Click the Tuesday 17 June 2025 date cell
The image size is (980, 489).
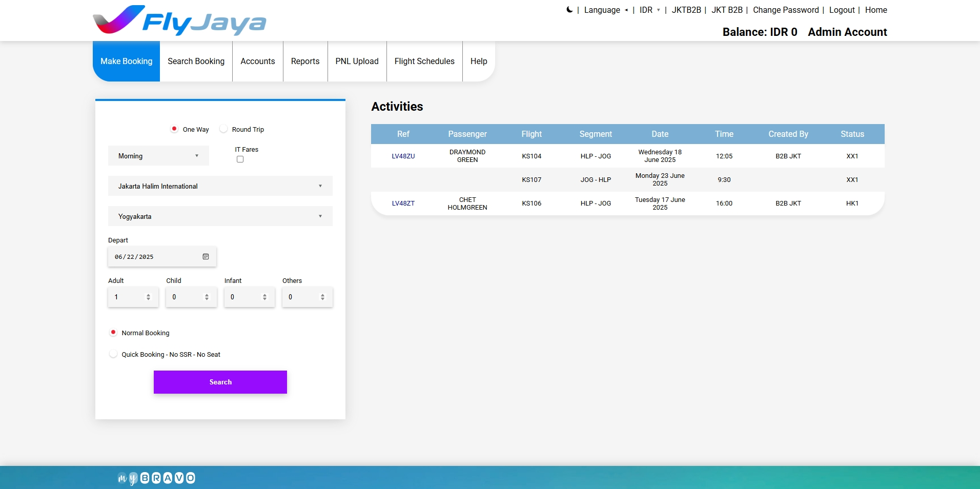coord(660,203)
